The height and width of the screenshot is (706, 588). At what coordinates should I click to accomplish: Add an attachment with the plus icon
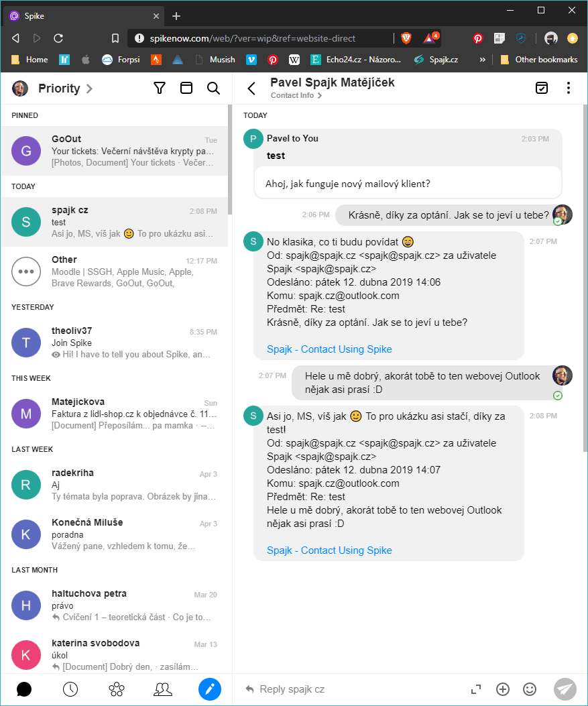coord(502,689)
